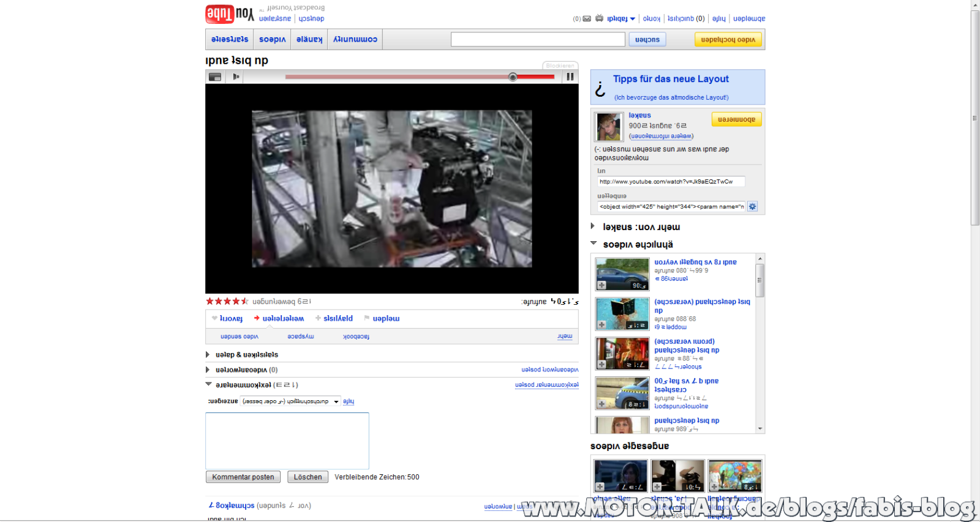Click the icon right of the envelope
The width and height of the screenshot is (980, 522).
point(599,18)
